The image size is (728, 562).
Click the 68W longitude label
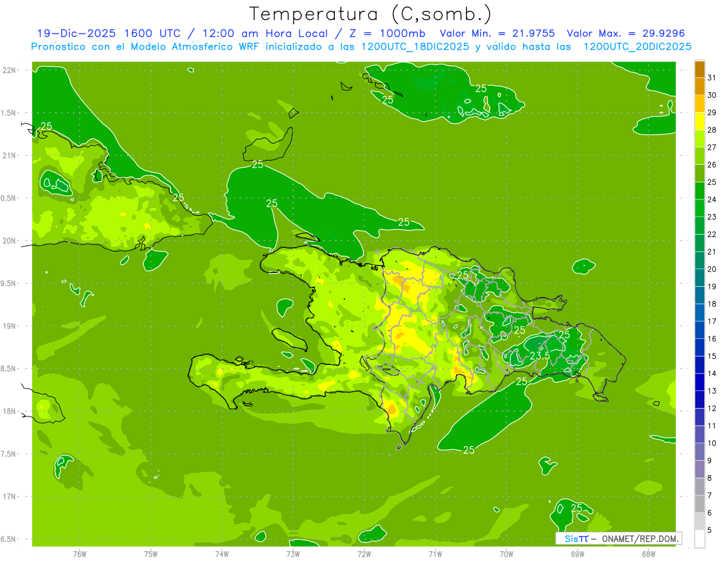(x=649, y=554)
